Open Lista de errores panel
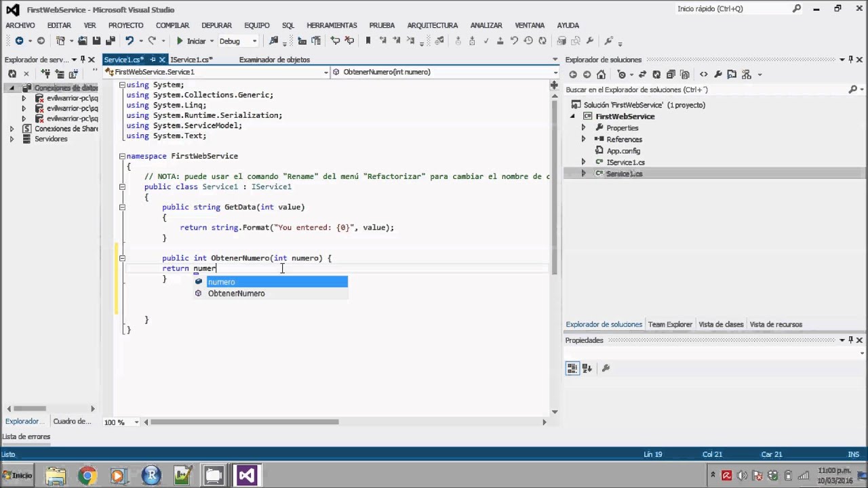 point(26,437)
